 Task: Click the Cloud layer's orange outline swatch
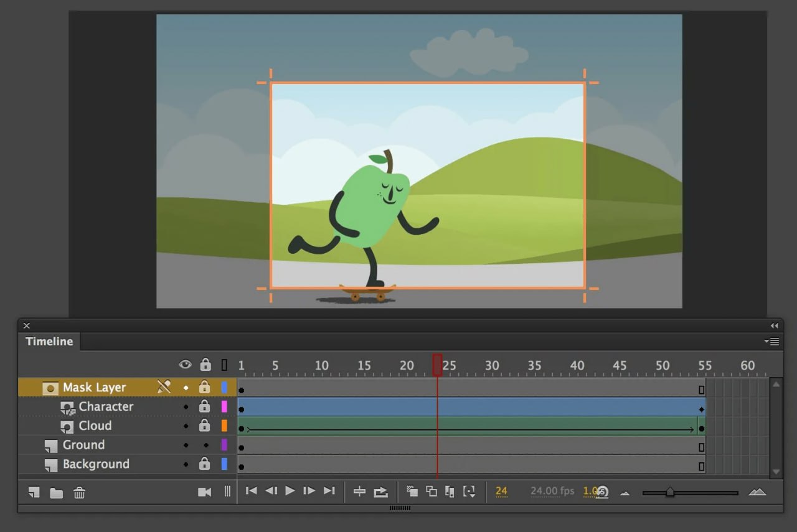(x=224, y=426)
